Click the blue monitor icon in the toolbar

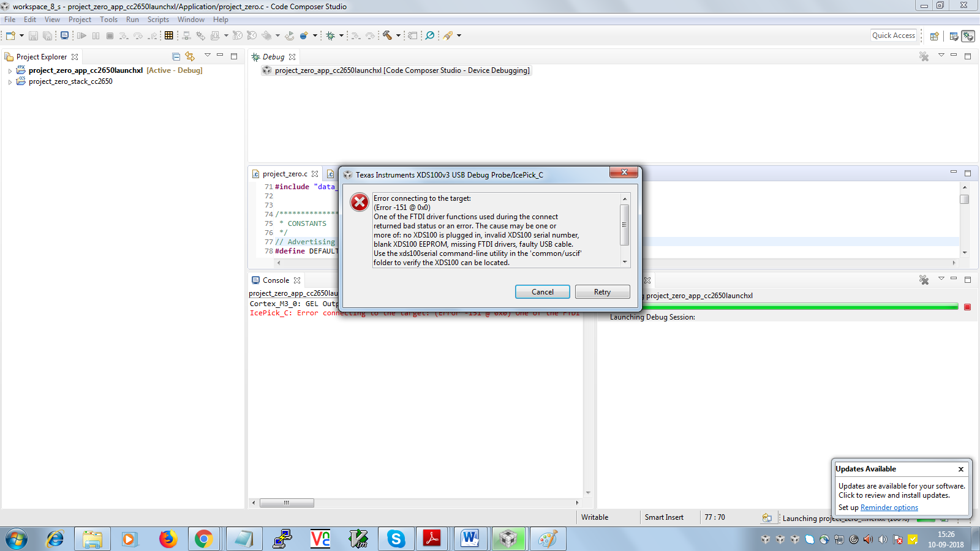click(64, 36)
